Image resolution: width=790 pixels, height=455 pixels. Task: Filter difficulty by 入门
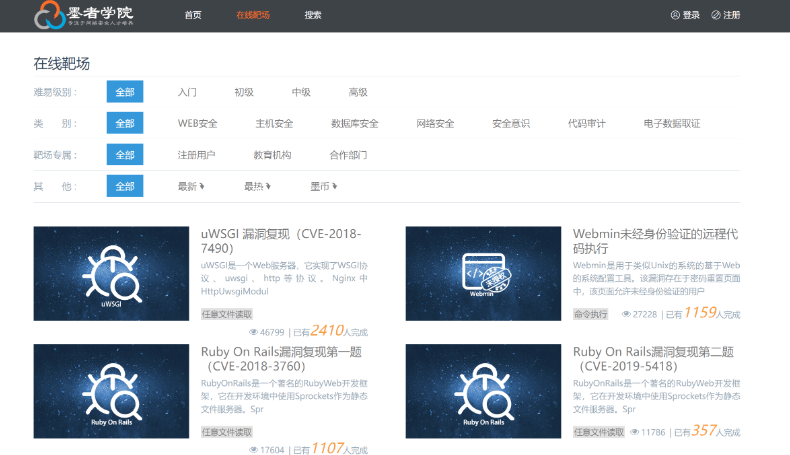click(x=187, y=92)
